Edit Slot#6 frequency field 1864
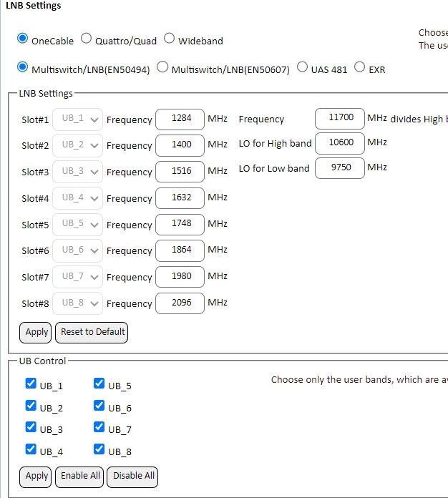The height and width of the screenshot is (498, 448). (180, 250)
